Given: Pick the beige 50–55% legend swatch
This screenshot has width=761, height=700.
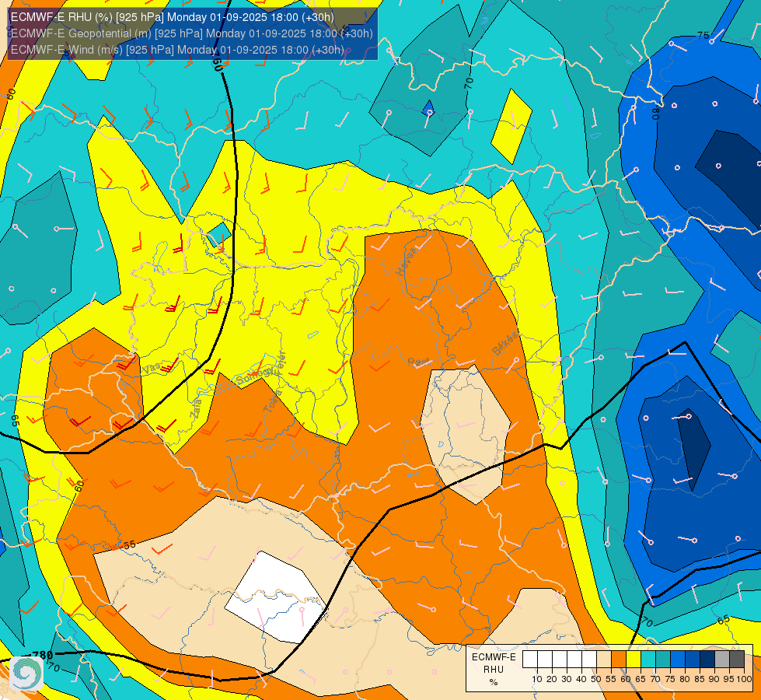Looking at the screenshot, I should coord(604,659).
